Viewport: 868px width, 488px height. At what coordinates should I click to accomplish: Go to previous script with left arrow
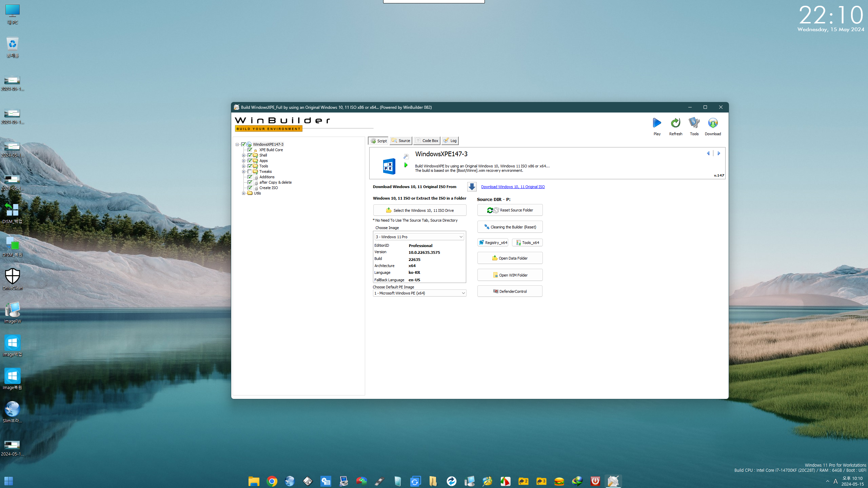pyautogui.click(x=708, y=153)
